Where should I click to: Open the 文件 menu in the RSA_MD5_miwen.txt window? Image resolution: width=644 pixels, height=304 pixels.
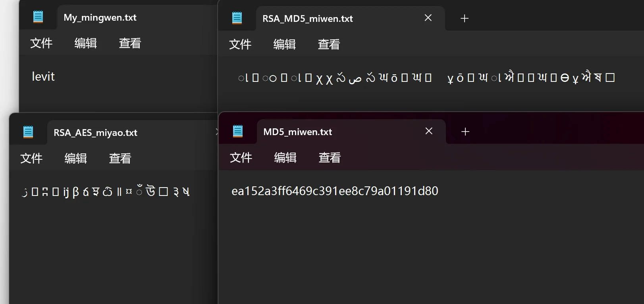pos(240,45)
